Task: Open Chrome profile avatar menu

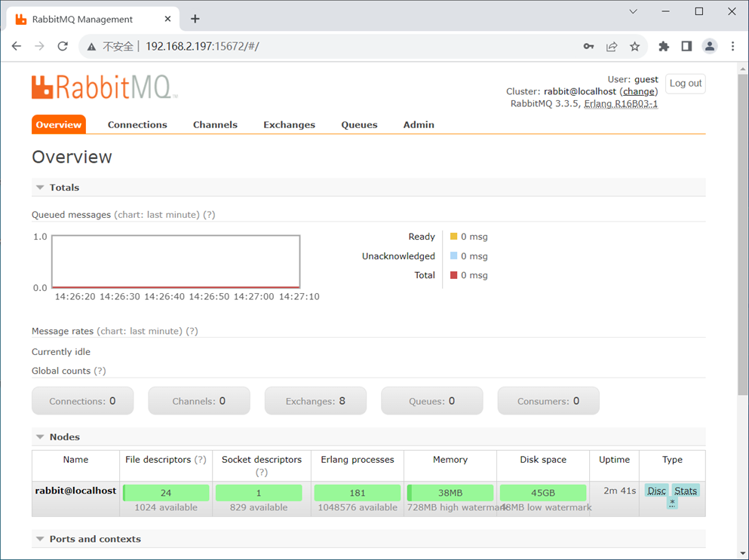Action: [x=710, y=46]
